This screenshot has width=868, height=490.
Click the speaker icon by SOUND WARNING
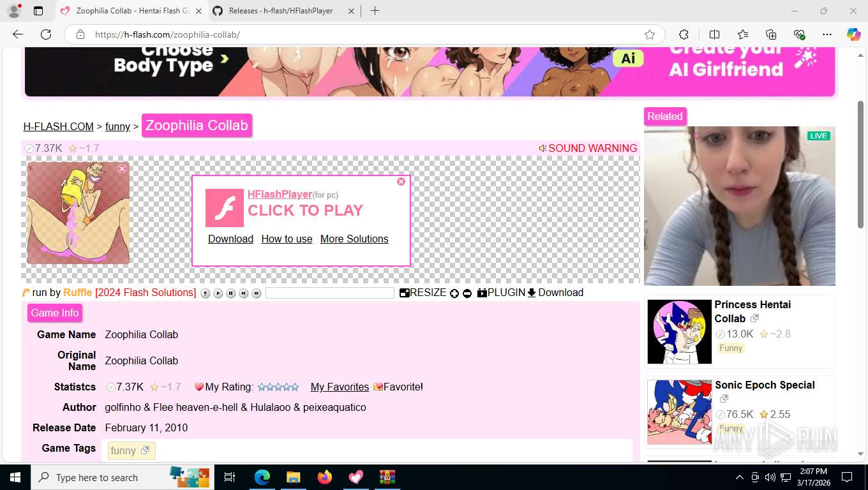click(x=542, y=148)
